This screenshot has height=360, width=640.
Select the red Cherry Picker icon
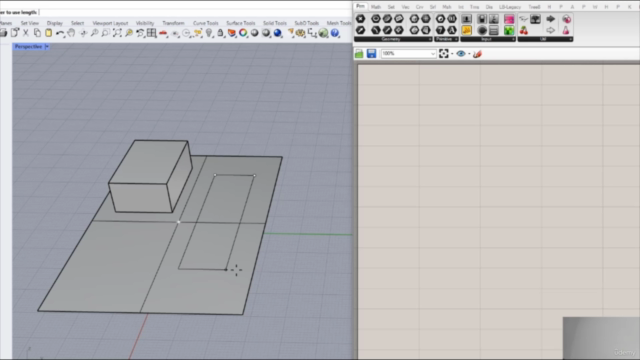pos(524,30)
